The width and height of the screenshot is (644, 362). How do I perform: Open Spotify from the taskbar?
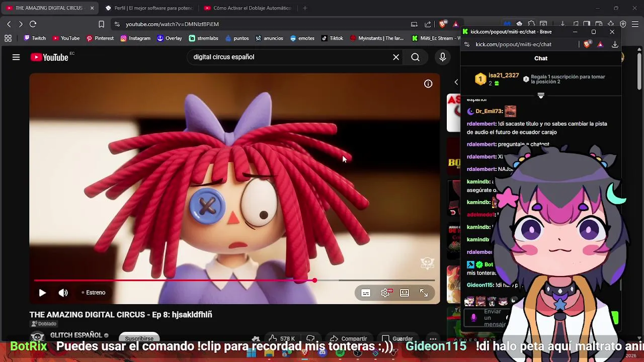[x=340, y=353]
